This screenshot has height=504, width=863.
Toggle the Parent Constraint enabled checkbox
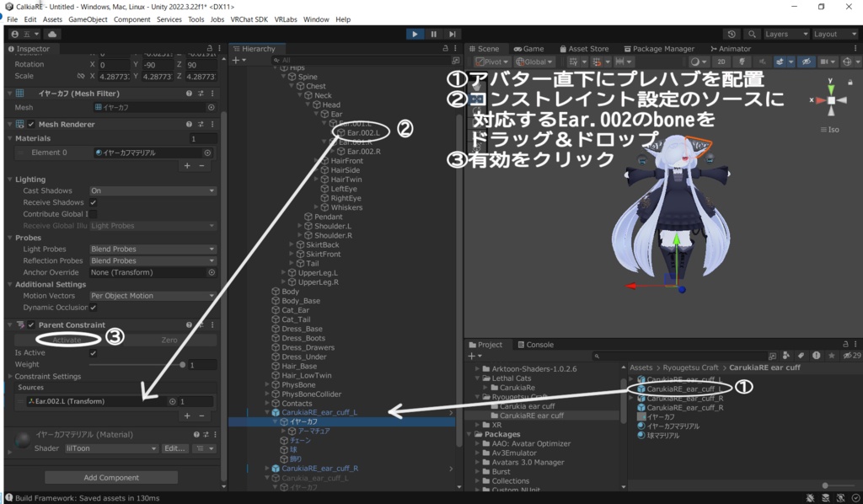(x=31, y=325)
